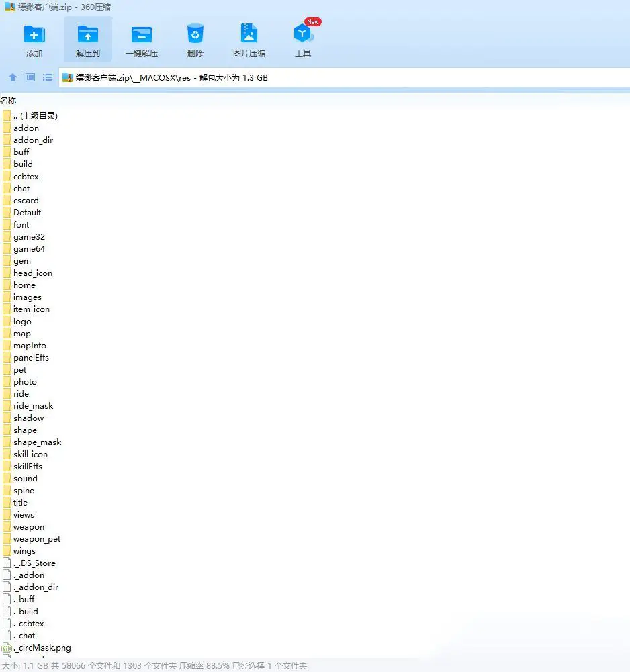Select the ._ccbtex file name
Image resolution: width=630 pixels, height=672 pixels.
click(x=29, y=624)
